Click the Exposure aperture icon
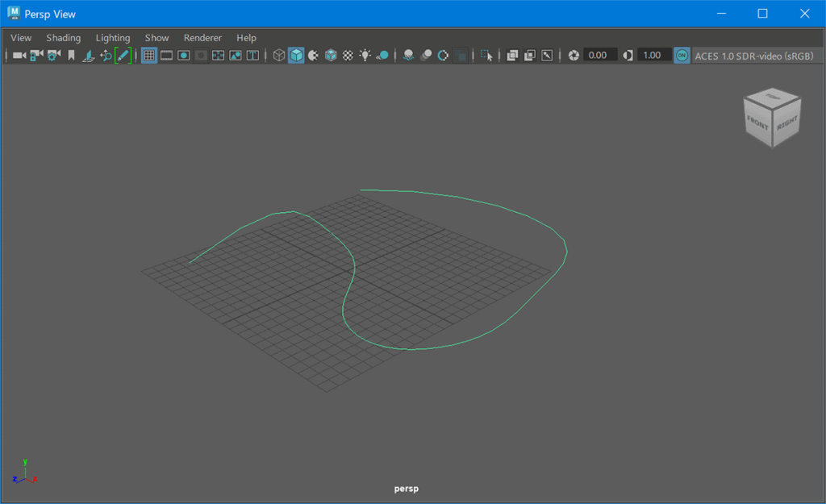Screen dimensions: 826x504 coord(574,56)
